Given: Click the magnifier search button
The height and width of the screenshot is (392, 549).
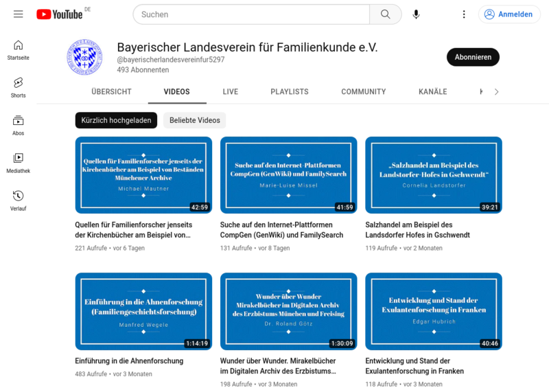Looking at the screenshot, I should tap(386, 14).
